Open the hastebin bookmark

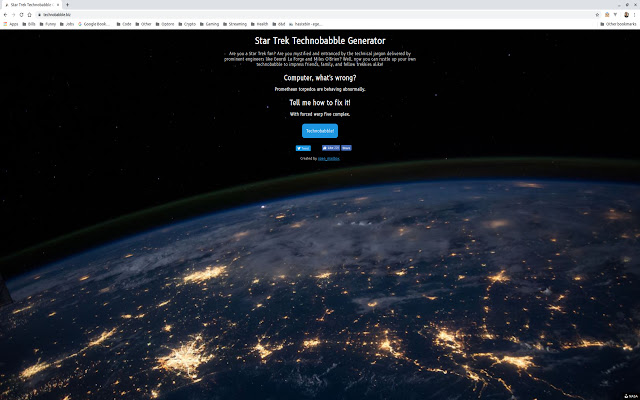(306, 24)
